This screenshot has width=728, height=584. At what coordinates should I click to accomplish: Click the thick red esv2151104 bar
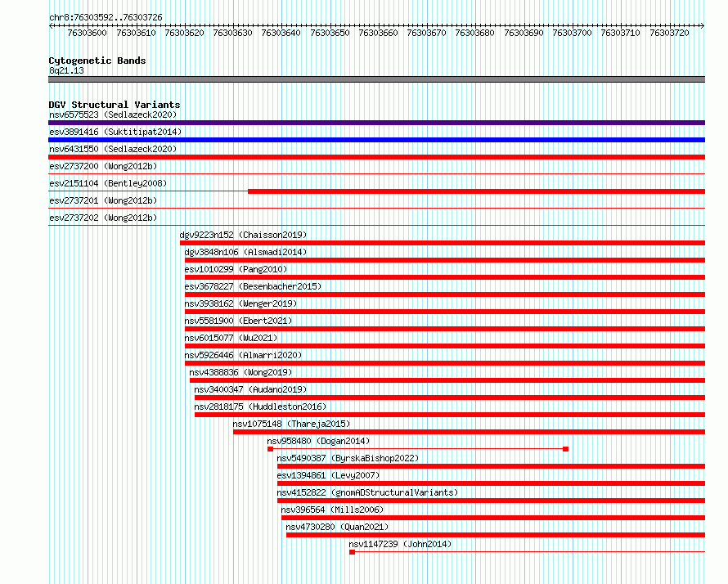(476, 191)
